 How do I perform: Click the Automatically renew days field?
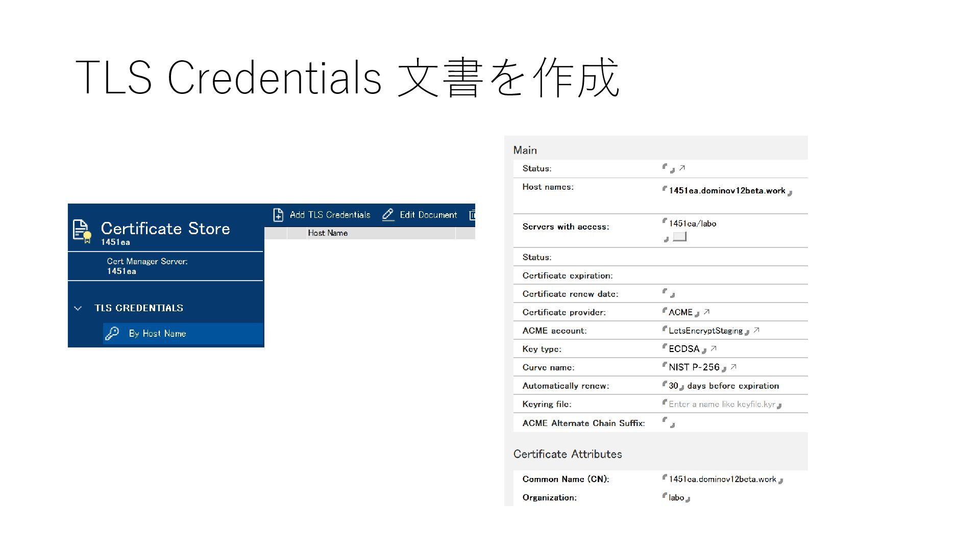673,386
